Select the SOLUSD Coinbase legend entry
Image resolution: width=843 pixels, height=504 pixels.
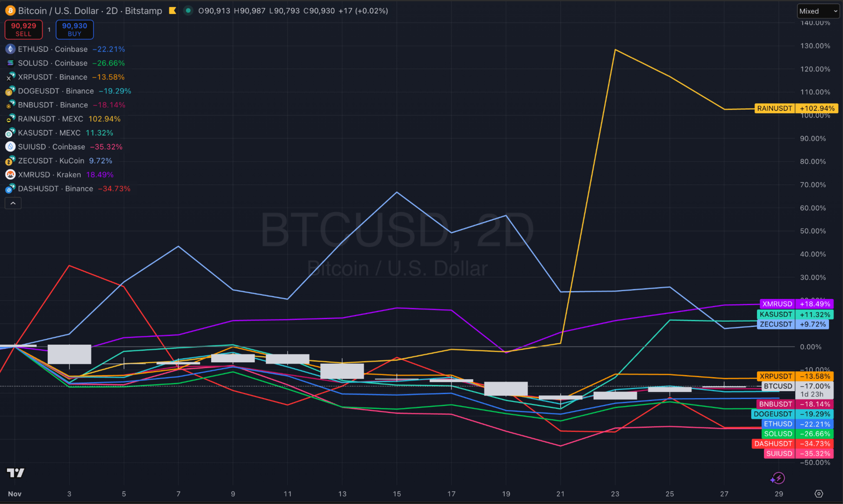click(x=53, y=63)
